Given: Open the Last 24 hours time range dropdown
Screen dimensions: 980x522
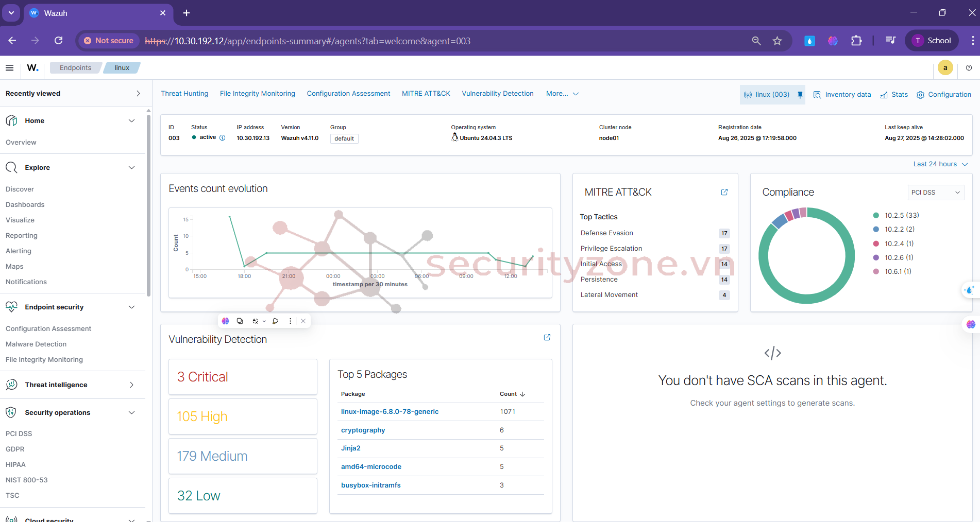Looking at the screenshot, I should pos(940,164).
